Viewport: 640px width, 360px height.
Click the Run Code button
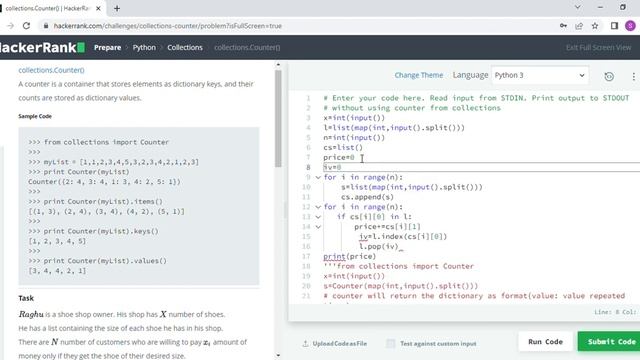545,342
